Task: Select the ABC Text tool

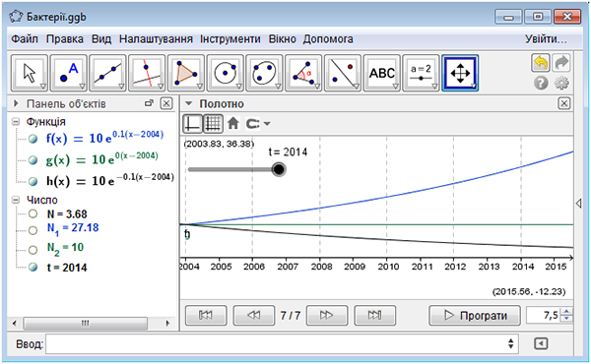Action: pyautogui.click(x=382, y=73)
